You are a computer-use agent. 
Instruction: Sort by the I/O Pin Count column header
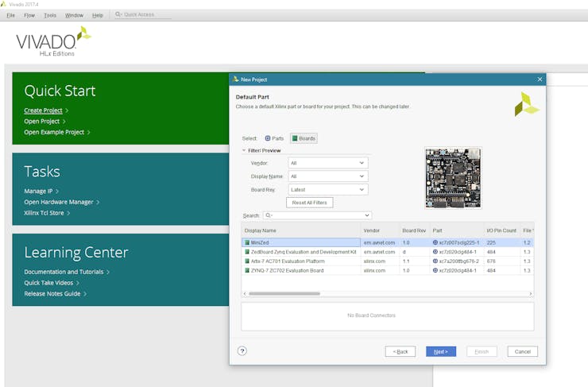[x=501, y=230]
